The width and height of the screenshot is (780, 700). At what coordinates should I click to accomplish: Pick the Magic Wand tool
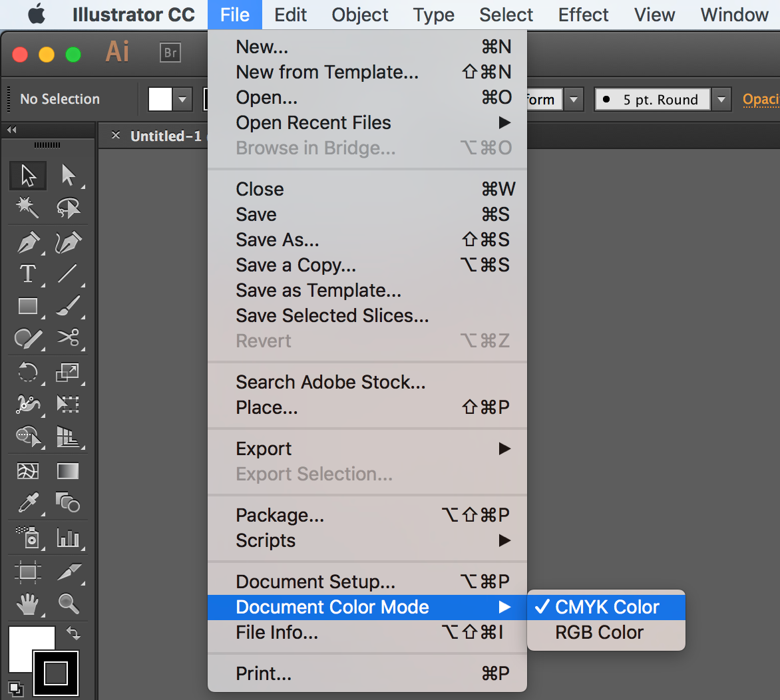(28, 208)
